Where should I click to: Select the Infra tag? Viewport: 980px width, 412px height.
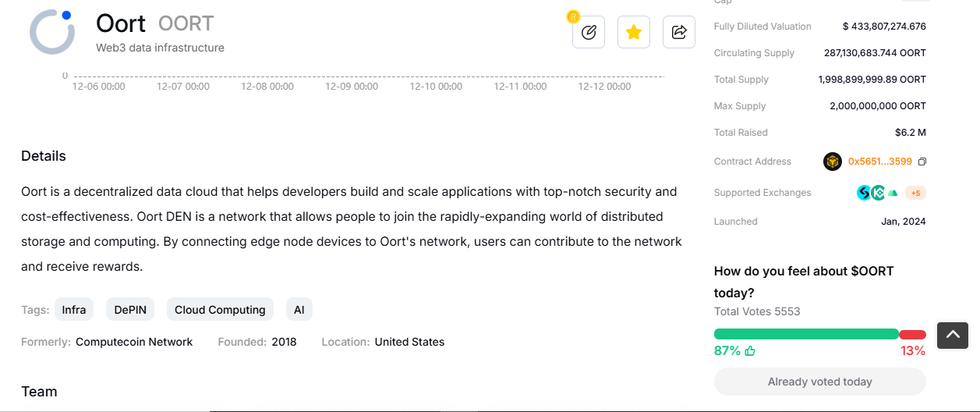pyautogui.click(x=74, y=310)
